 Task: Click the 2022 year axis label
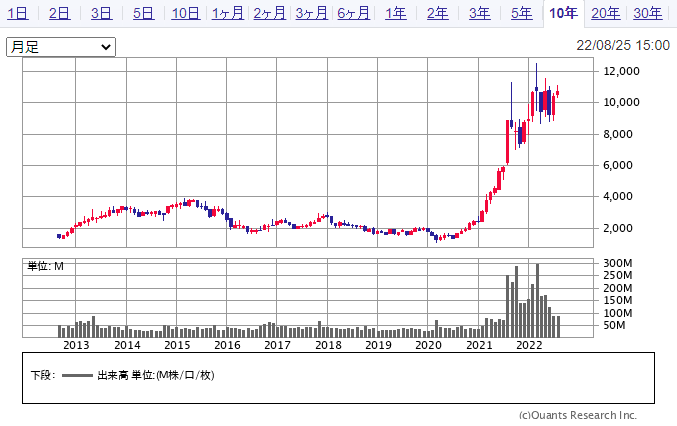coord(530,345)
